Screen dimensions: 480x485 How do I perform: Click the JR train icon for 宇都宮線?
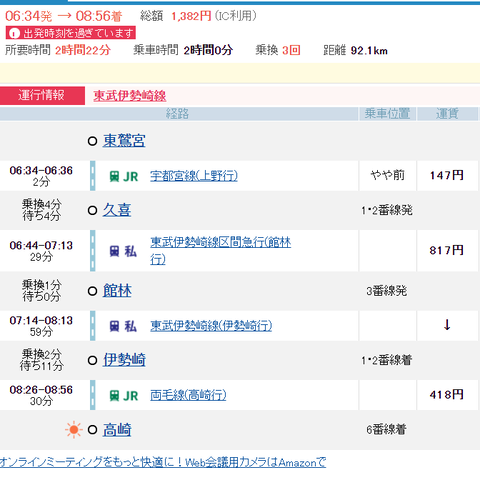click(114, 176)
